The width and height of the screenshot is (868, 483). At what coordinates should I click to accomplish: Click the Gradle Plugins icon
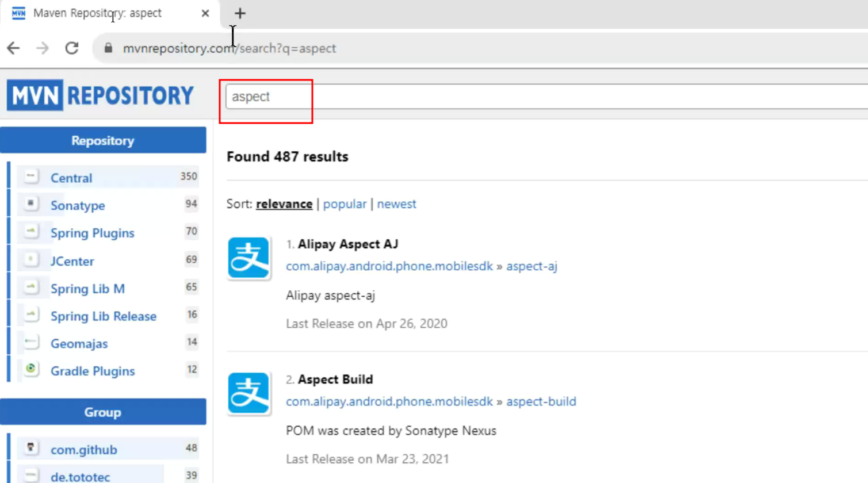point(31,369)
